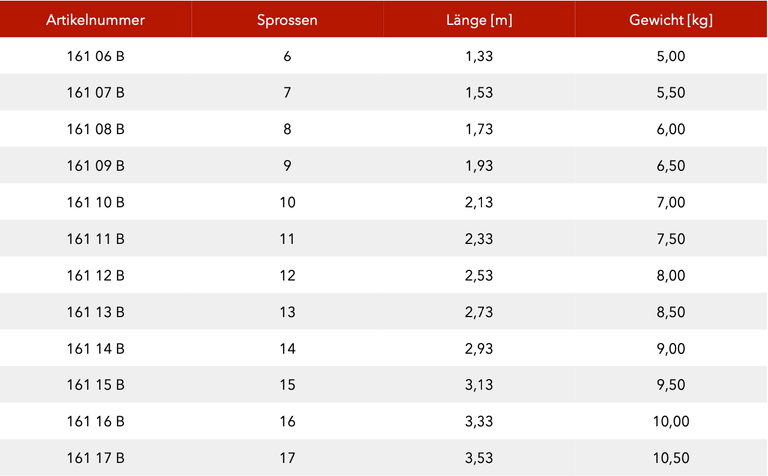Click the length value 2,73

pos(479,312)
